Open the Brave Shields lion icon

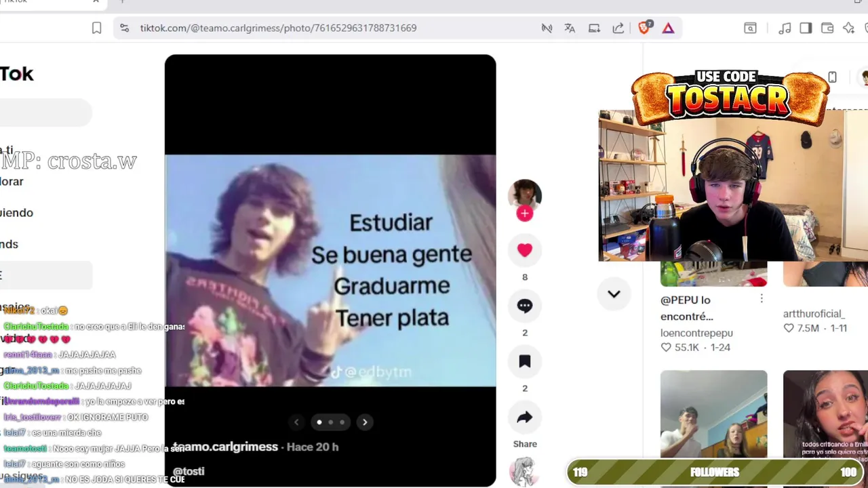pos(645,27)
